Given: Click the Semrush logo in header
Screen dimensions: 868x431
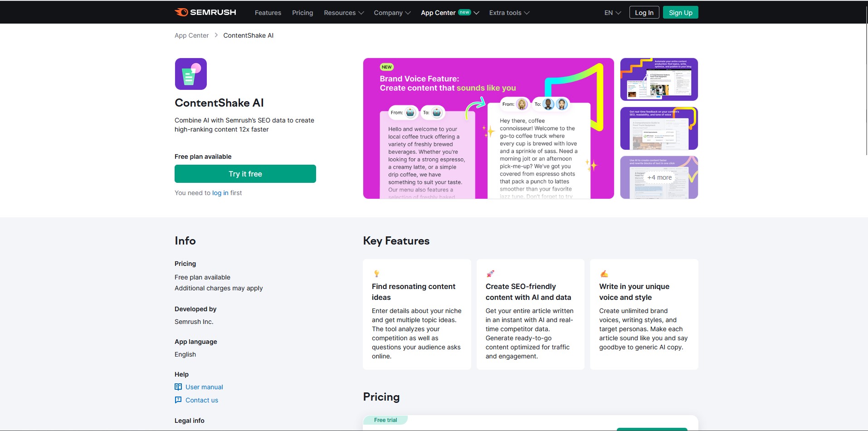Looking at the screenshot, I should (x=205, y=12).
